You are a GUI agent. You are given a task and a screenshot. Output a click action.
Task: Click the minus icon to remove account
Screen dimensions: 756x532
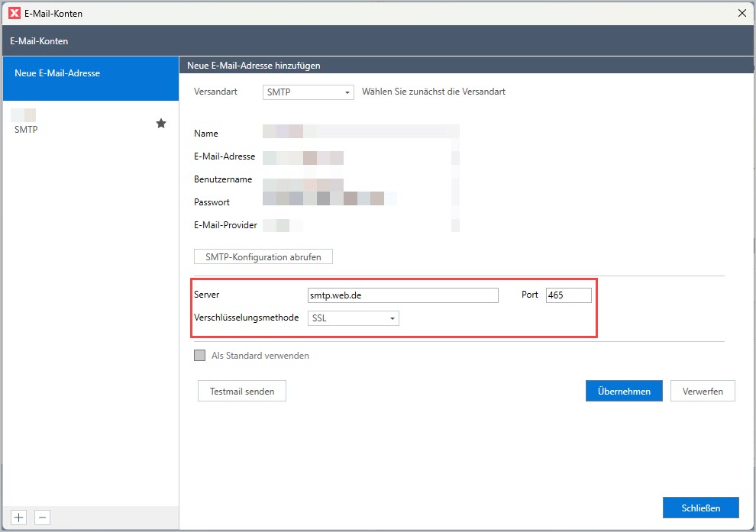(x=44, y=517)
